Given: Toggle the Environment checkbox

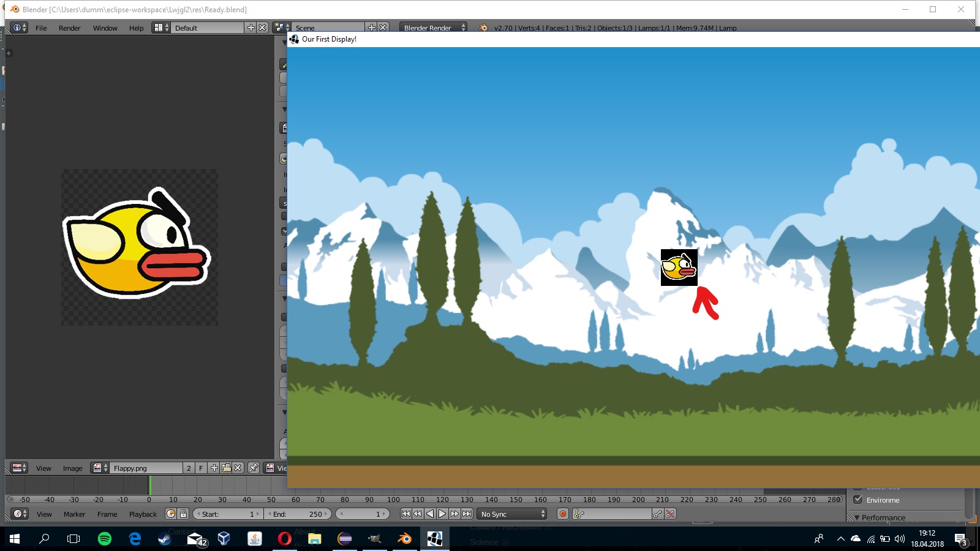Looking at the screenshot, I should tap(858, 499).
